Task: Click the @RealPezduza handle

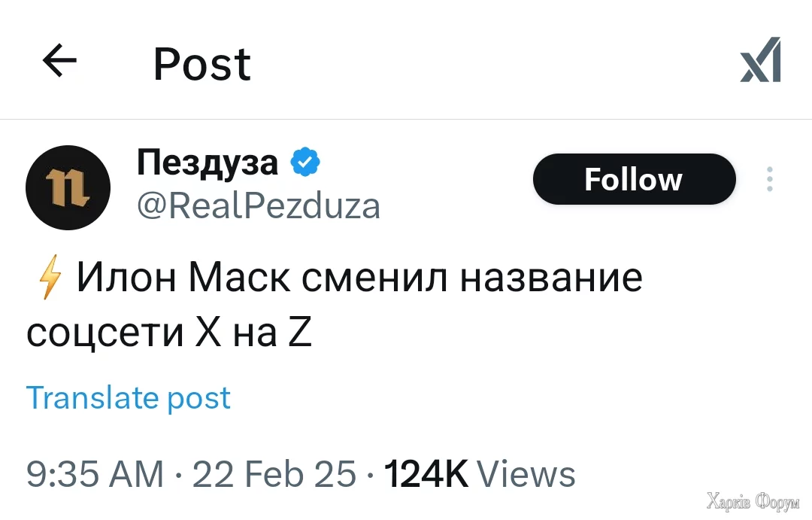Action: coord(258,205)
